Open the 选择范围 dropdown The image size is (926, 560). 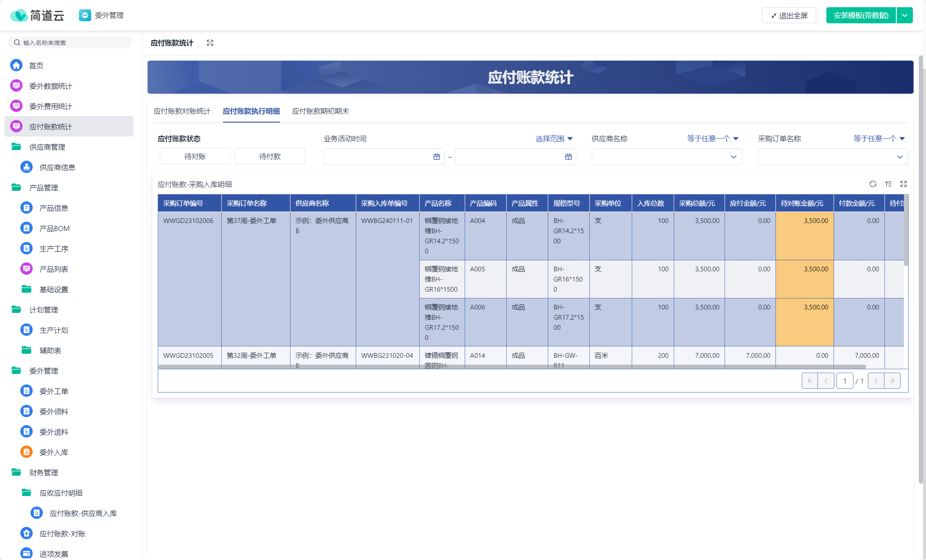pyautogui.click(x=554, y=139)
